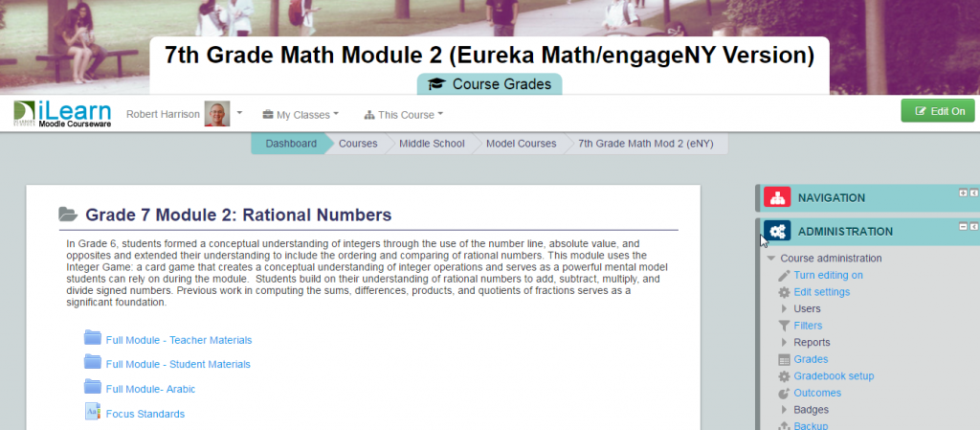Viewport: 980px width, 430px height.
Task: Click the pencil icon beside Turn editing on
Action: (x=784, y=276)
